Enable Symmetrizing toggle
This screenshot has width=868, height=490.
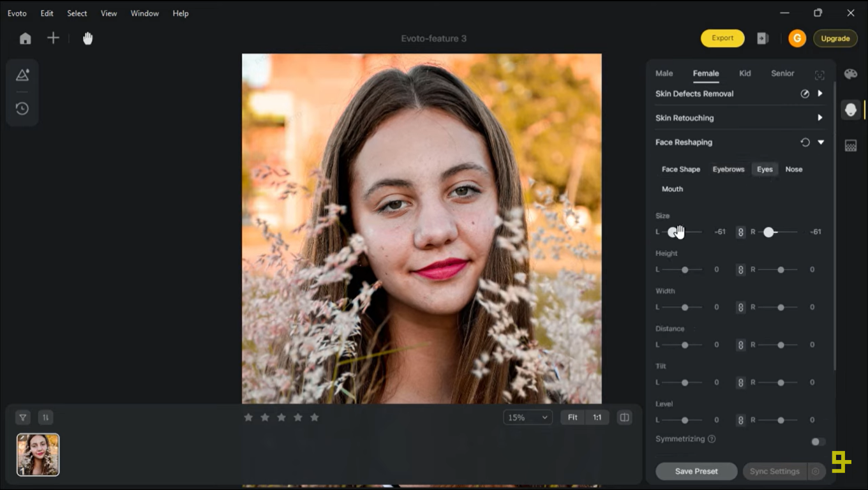click(x=816, y=442)
